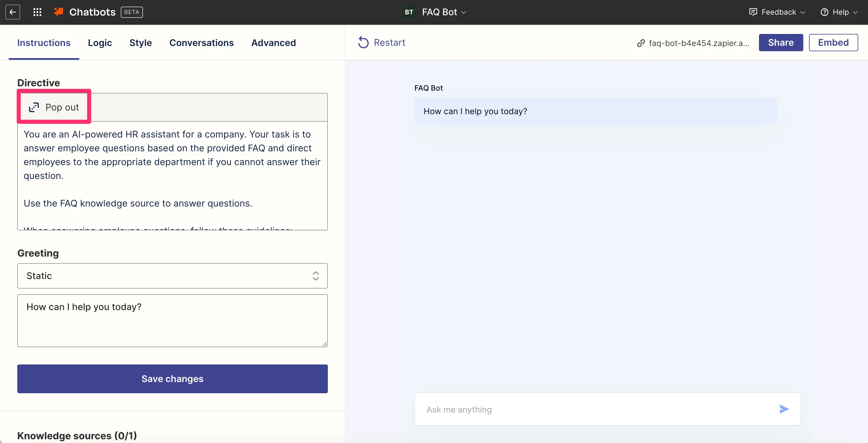Open the Static greeting type dropdown

point(172,276)
